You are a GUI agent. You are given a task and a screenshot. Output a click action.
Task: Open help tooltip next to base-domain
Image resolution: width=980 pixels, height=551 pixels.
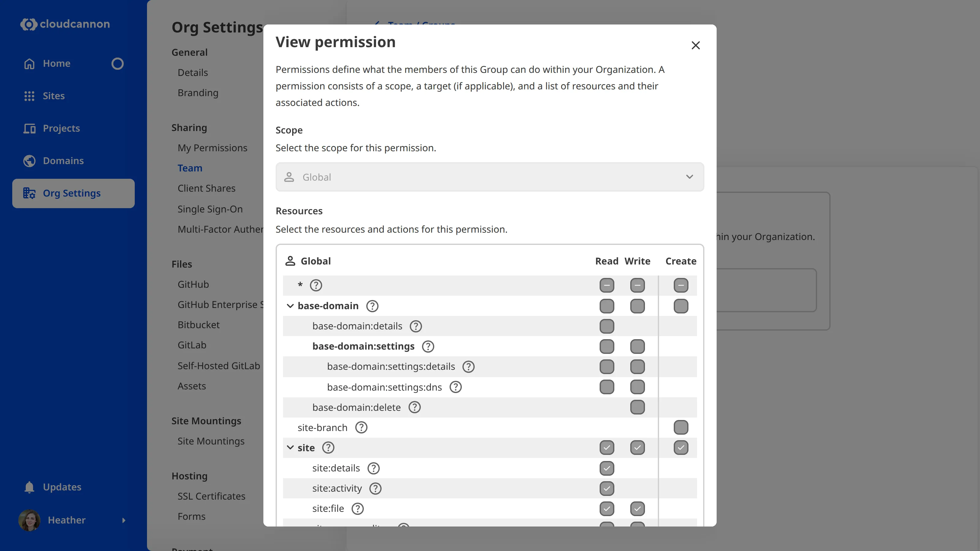pos(372,306)
